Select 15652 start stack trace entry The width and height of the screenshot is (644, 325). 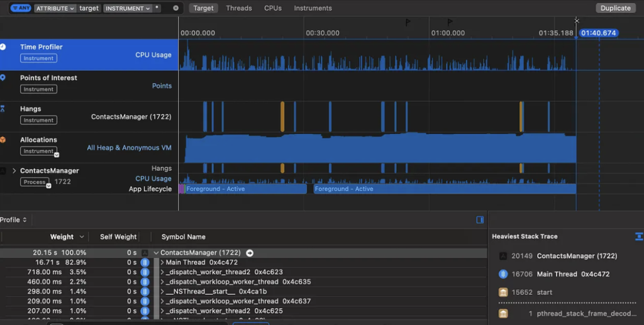click(525, 292)
